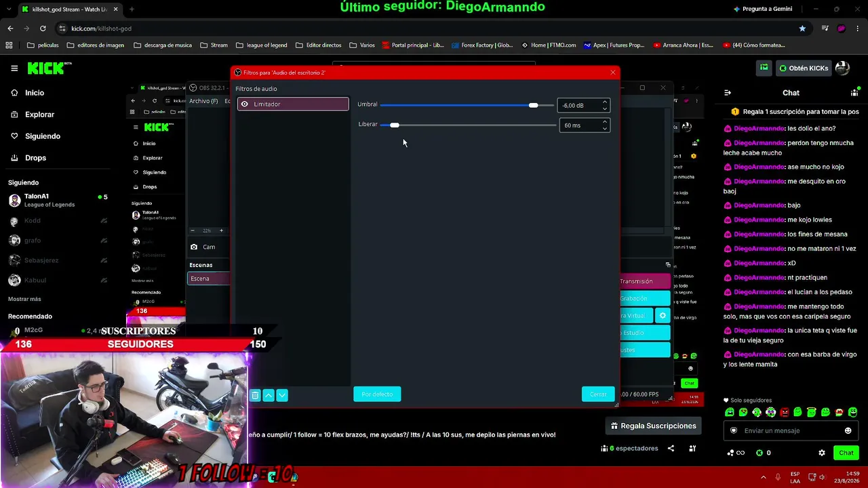This screenshot has width=868, height=488.
Task: Select the Limitador filter in the list
Action: [x=293, y=104]
